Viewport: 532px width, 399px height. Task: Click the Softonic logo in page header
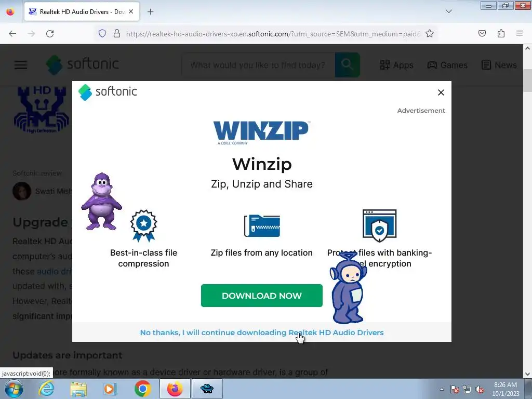click(x=83, y=64)
